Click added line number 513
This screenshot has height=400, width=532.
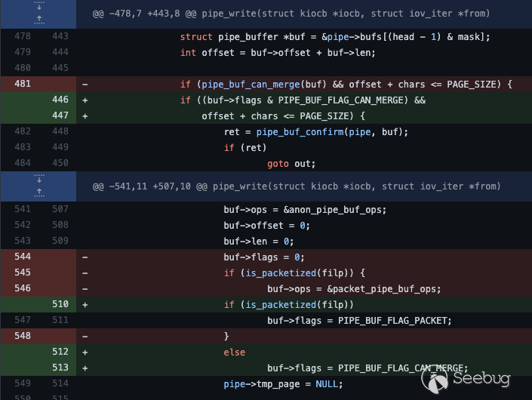coord(60,368)
